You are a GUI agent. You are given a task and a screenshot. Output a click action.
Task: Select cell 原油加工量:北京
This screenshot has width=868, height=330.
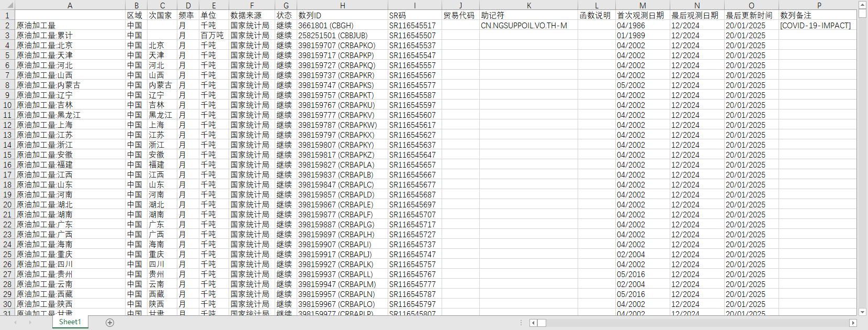pyautogui.click(x=70, y=45)
